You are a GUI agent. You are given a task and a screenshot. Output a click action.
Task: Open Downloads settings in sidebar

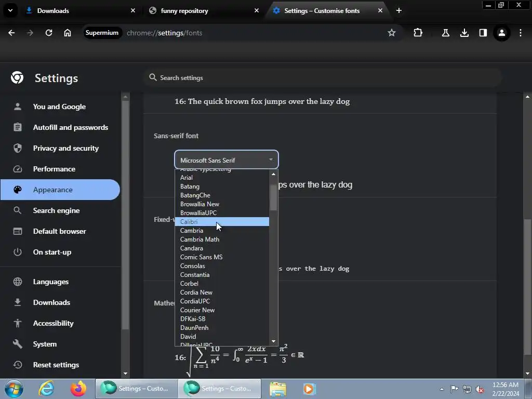(x=60, y=302)
